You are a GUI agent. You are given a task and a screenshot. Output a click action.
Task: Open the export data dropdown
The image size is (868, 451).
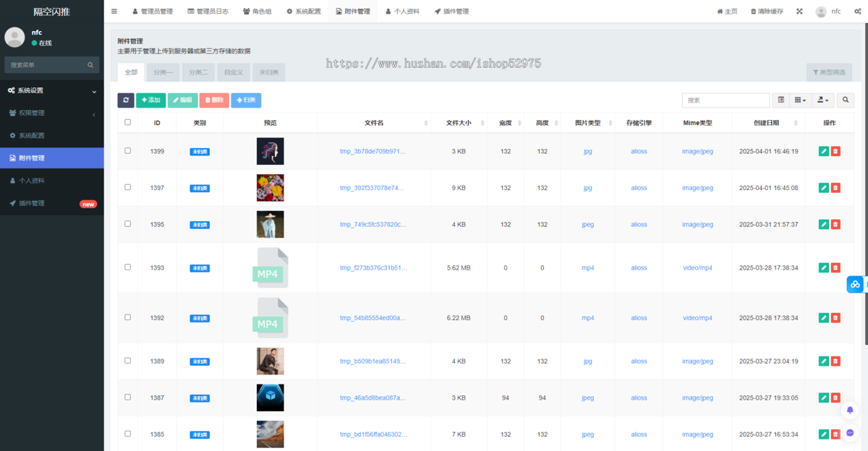click(822, 100)
